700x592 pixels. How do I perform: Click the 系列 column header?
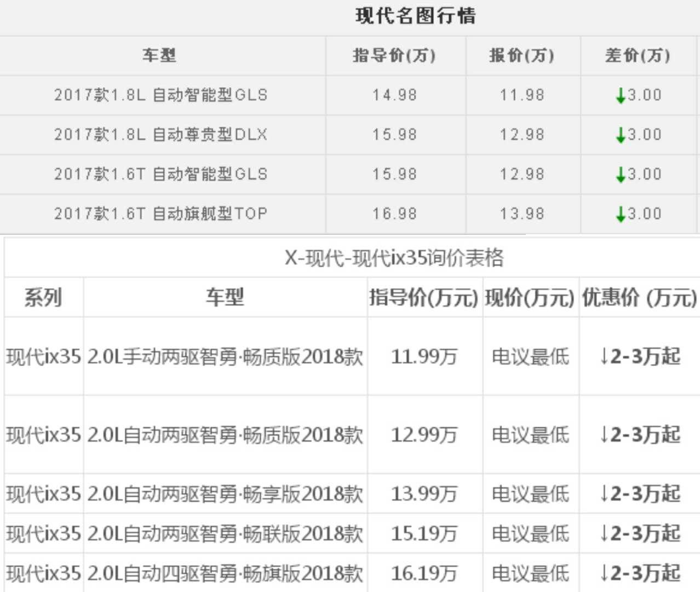point(42,297)
